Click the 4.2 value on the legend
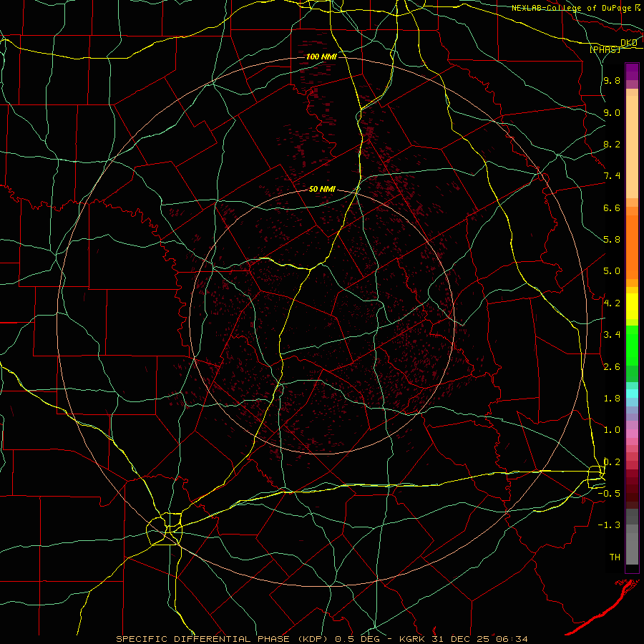 tap(612, 303)
